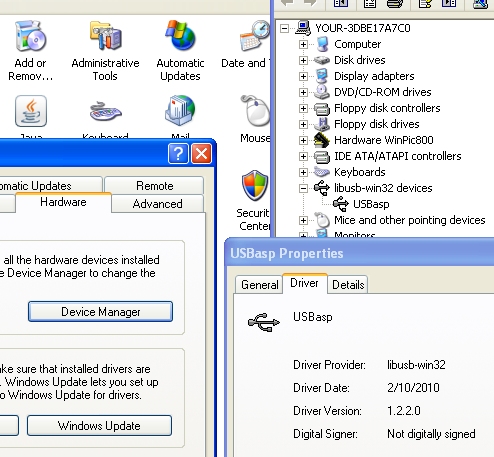Image resolution: width=494 pixels, height=457 pixels.
Task: Expand Mice and other pointing devices
Action: click(303, 220)
